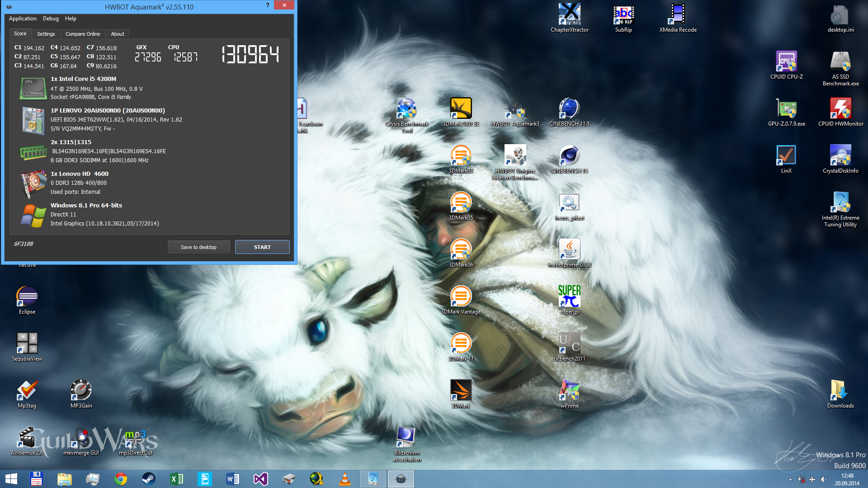Screen dimensions: 868x488
Task: Select the AS SSD Benchmark.exe icon
Action: (840, 68)
